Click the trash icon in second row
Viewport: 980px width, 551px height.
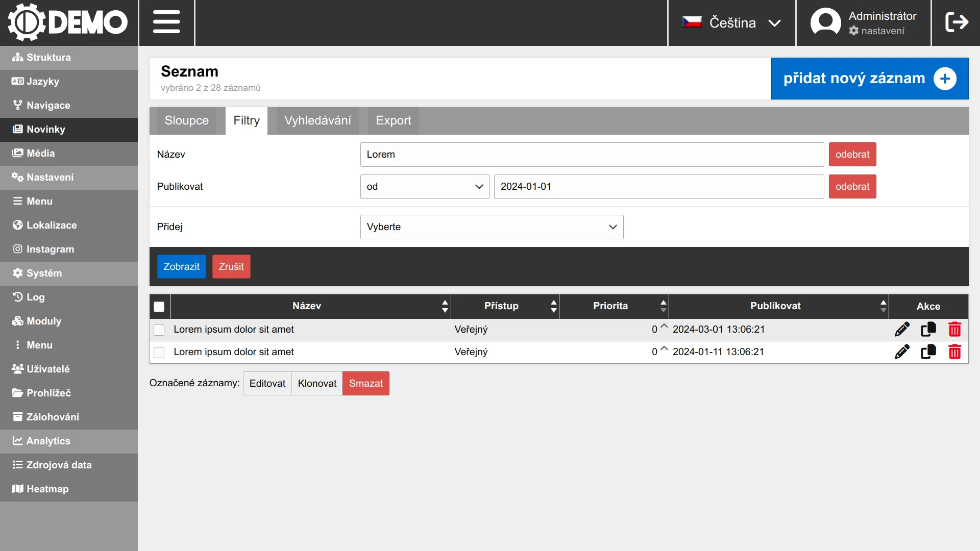click(x=954, y=352)
